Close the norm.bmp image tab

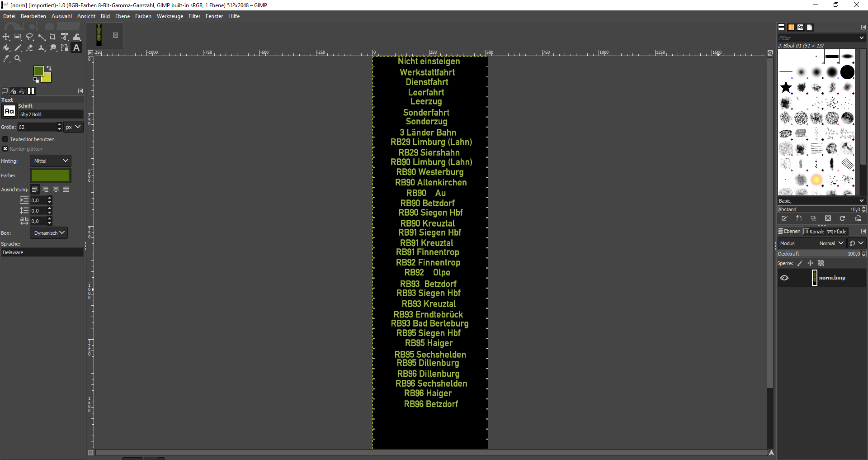pyautogui.click(x=115, y=35)
